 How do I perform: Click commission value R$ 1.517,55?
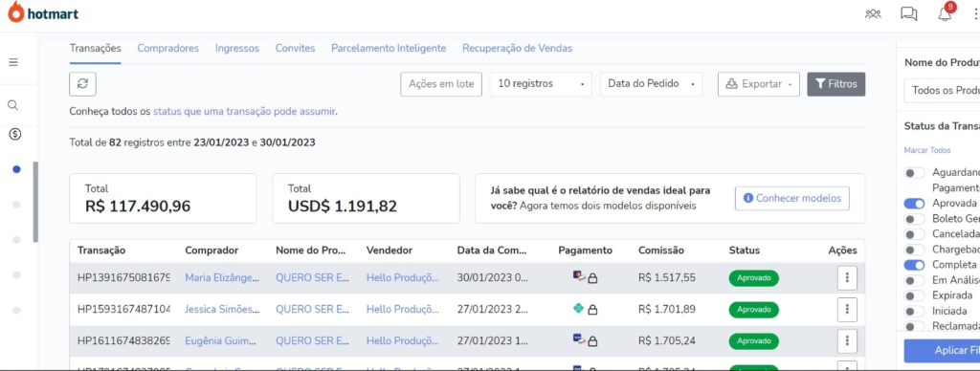tap(667, 278)
